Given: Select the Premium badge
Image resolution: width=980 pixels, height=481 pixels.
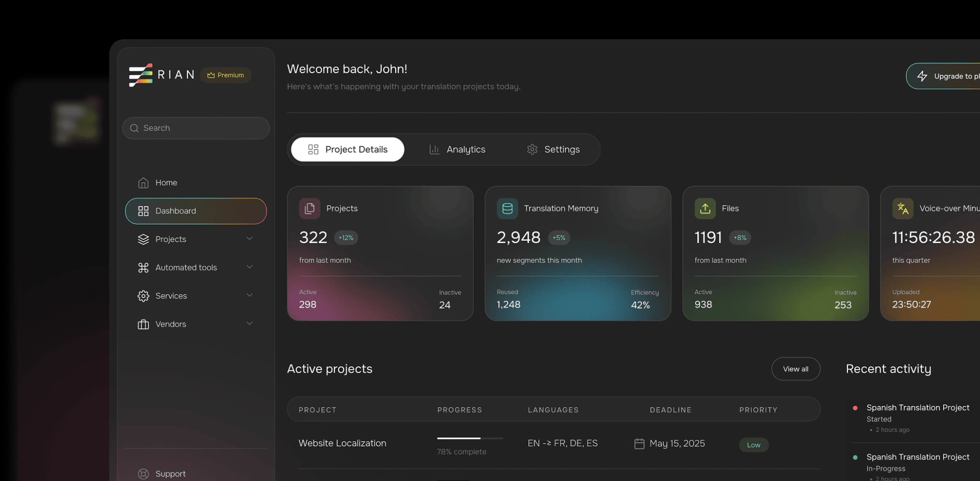Looking at the screenshot, I should pos(225,75).
